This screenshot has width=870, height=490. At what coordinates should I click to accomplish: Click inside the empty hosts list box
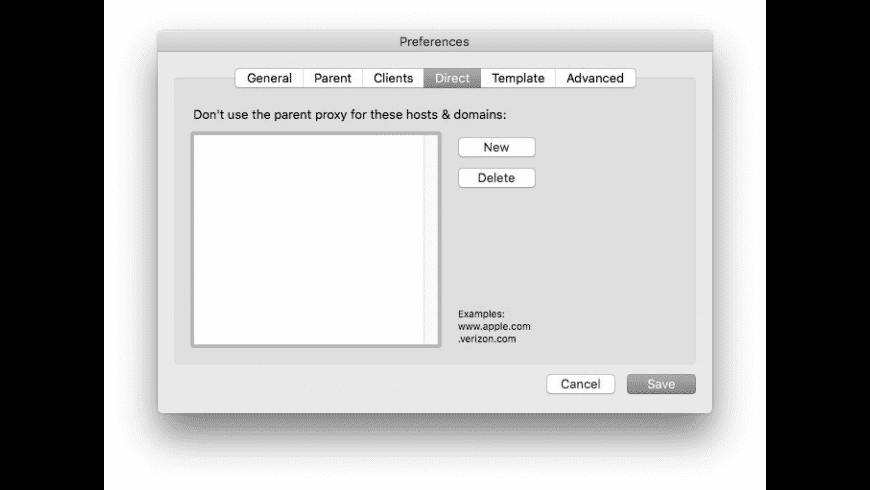308,240
